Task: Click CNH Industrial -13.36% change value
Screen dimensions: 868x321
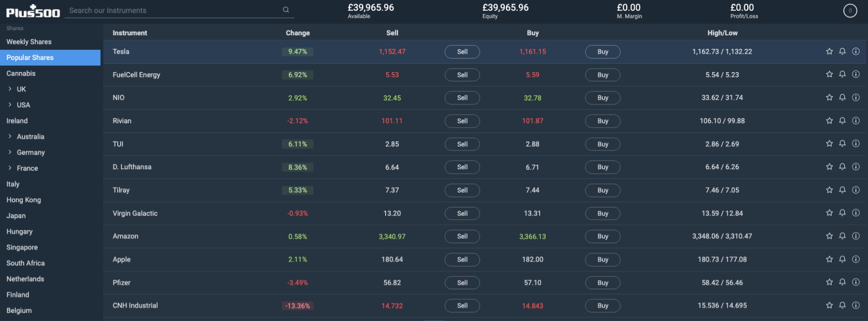Action: point(298,306)
